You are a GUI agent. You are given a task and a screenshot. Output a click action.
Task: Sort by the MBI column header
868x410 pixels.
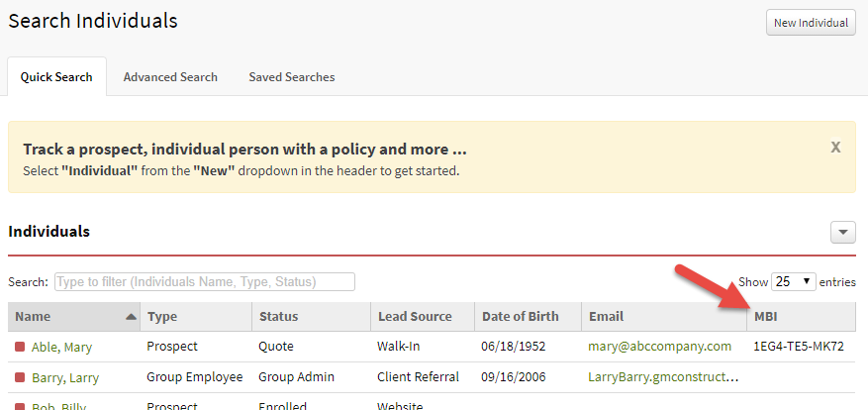click(801, 316)
